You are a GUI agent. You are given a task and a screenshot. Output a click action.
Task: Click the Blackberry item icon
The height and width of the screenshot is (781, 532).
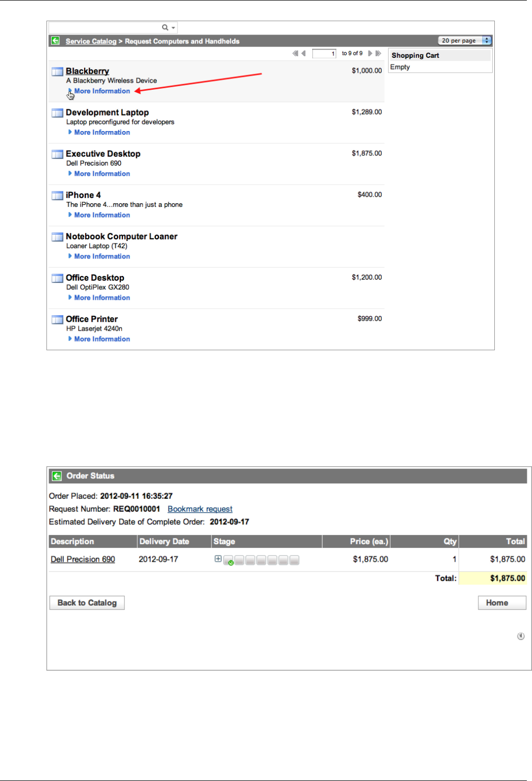tap(57, 72)
